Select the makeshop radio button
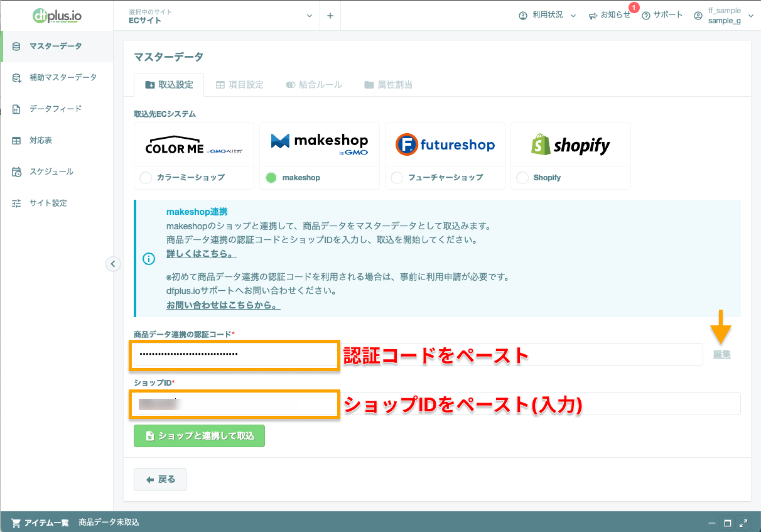Screen dimensions: 761x532 (271, 178)
